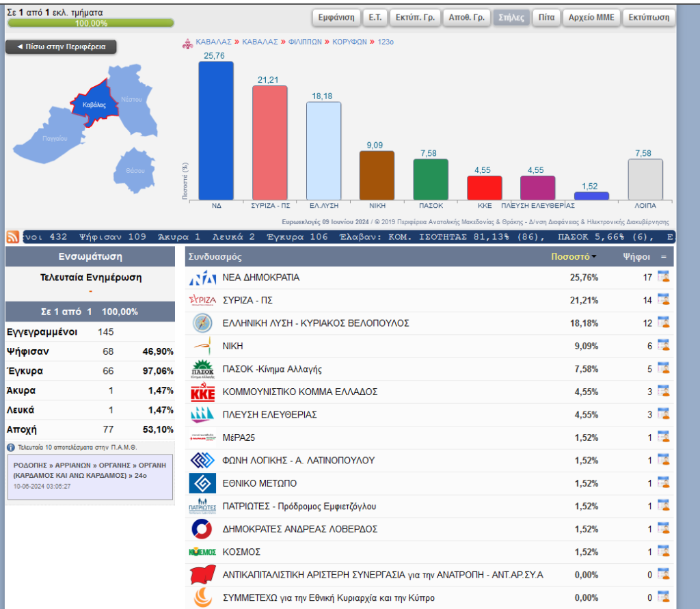Open the Ε.Τ. toolbar option

click(375, 17)
